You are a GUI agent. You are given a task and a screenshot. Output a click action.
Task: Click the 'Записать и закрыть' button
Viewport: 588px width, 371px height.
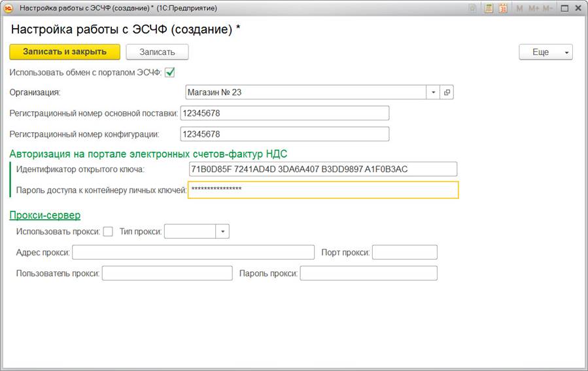[x=65, y=52]
